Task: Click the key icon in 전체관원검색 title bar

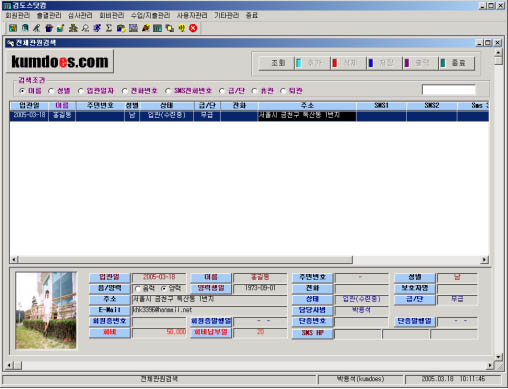Action: click(x=10, y=43)
